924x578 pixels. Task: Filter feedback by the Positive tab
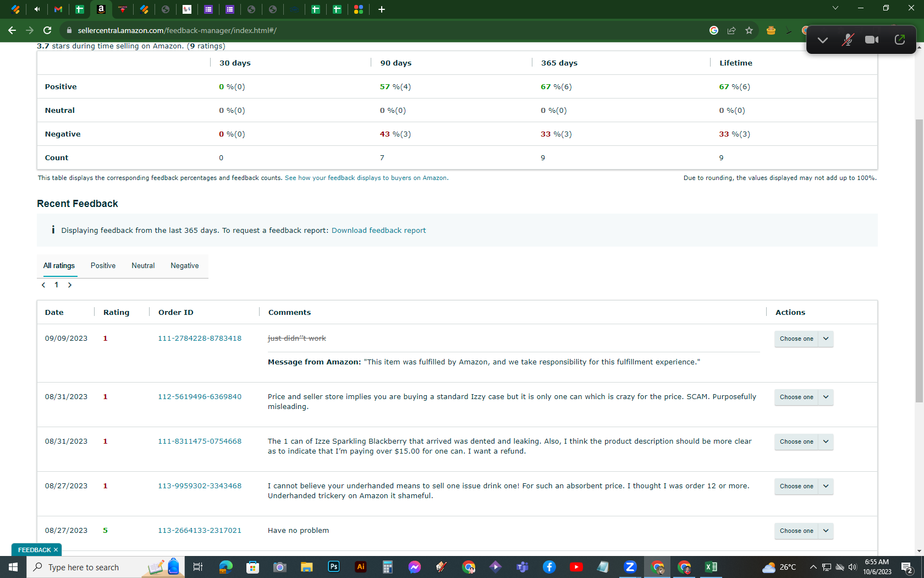coord(103,265)
